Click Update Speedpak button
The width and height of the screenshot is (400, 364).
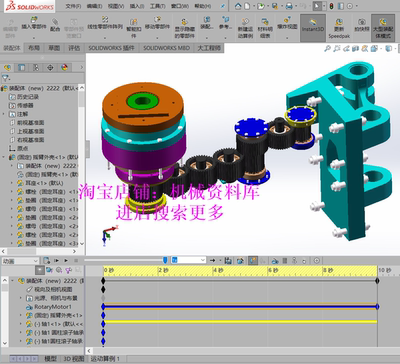click(339, 28)
